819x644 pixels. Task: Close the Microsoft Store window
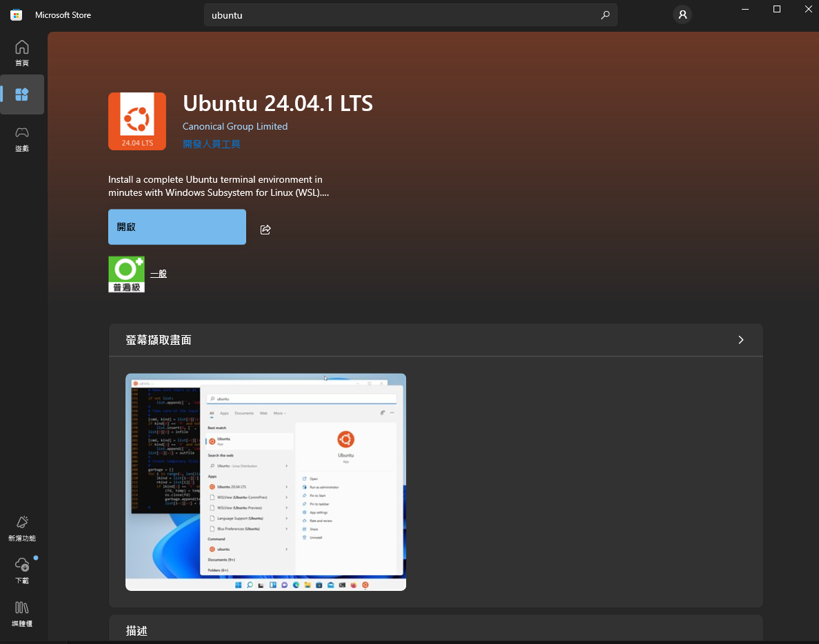(x=808, y=10)
